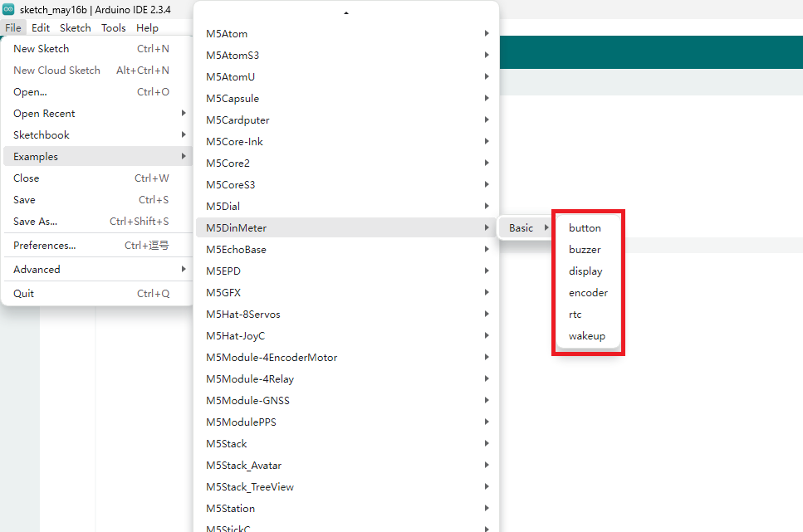Open Preferences... from the File menu

pyautogui.click(x=97, y=246)
